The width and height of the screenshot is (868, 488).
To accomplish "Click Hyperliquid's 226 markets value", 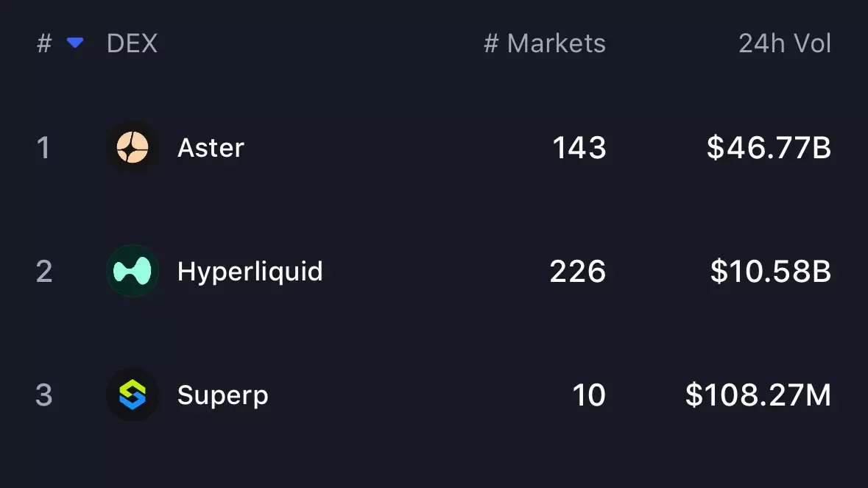I will click(577, 272).
